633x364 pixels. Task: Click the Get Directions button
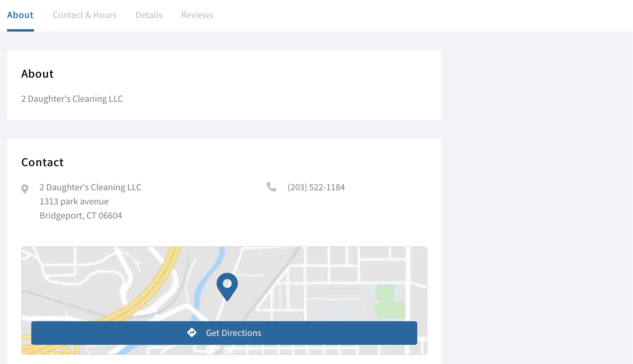224,333
